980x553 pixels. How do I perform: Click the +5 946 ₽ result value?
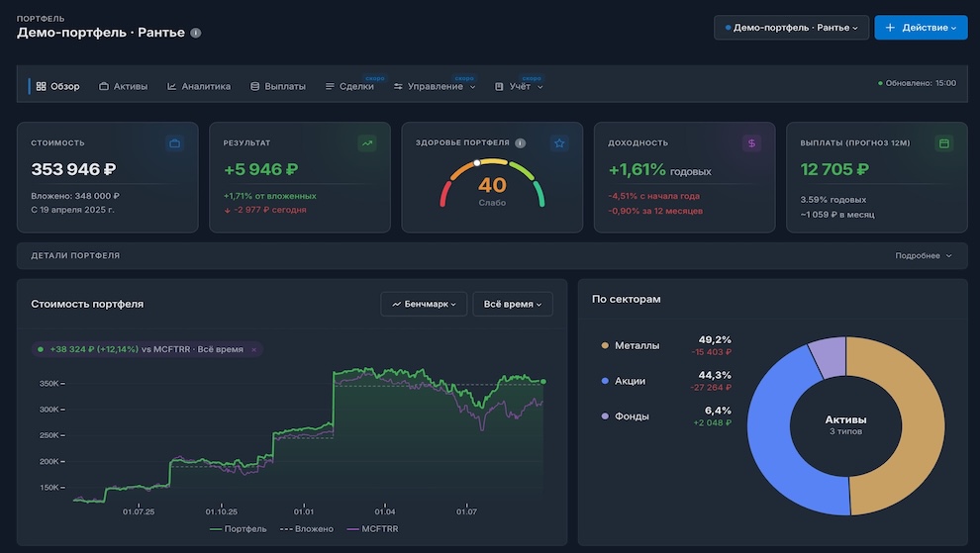coord(260,169)
